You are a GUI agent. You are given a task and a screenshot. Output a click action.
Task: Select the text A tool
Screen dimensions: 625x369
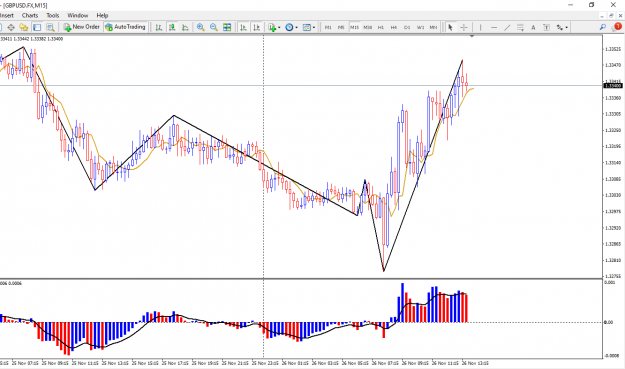533,27
